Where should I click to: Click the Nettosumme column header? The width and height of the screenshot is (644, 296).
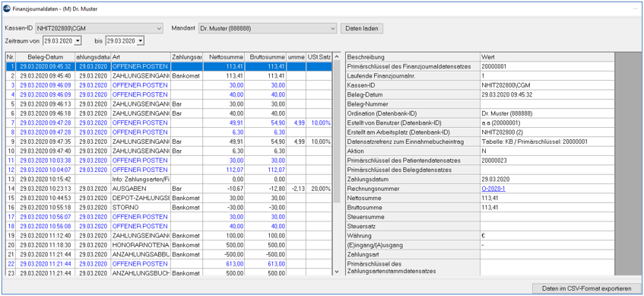(x=224, y=57)
